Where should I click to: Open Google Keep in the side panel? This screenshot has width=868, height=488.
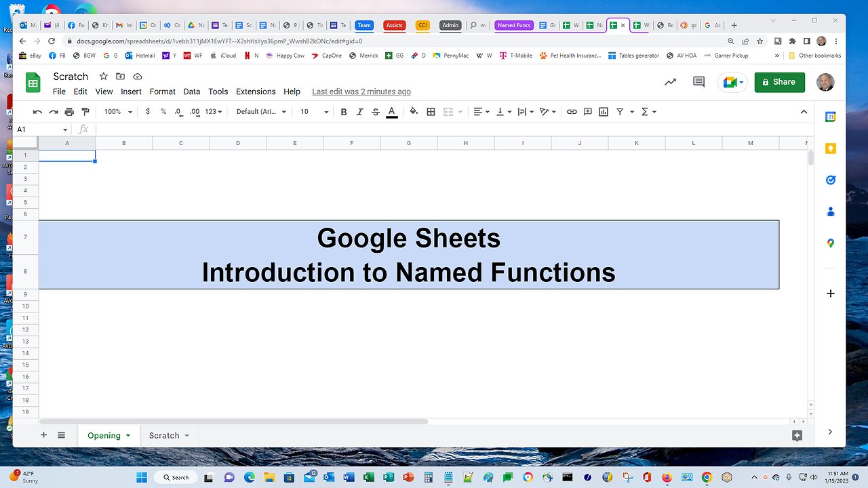click(830, 148)
